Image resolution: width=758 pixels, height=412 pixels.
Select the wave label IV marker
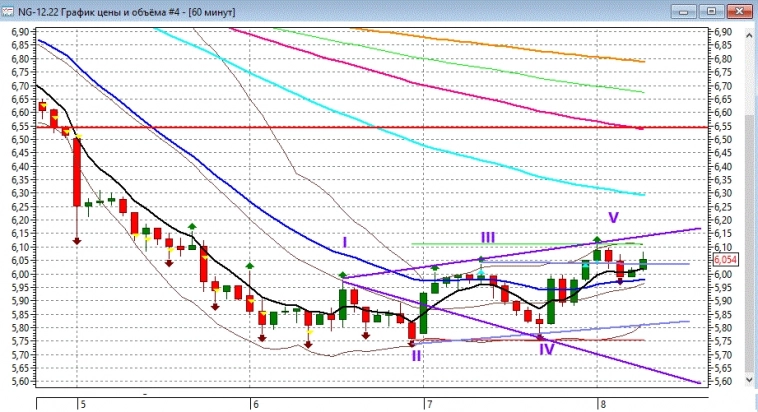pos(546,349)
